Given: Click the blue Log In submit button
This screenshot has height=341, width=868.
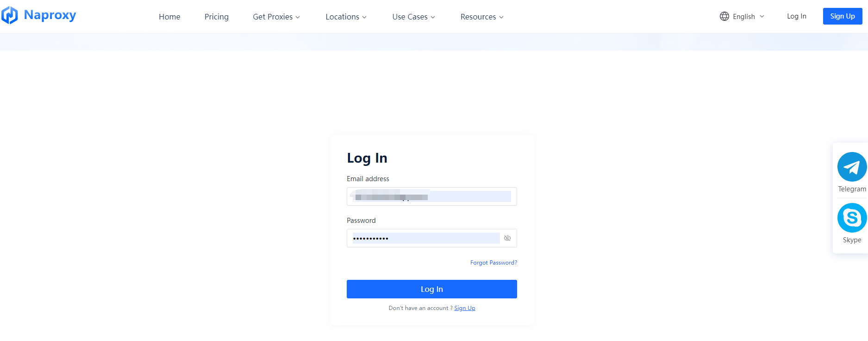Looking at the screenshot, I should click(431, 289).
